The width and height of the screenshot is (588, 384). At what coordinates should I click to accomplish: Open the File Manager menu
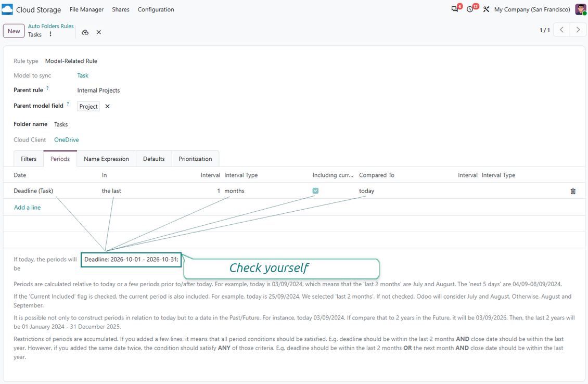(x=86, y=9)
